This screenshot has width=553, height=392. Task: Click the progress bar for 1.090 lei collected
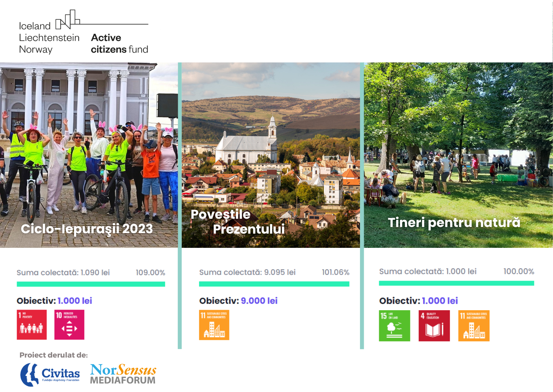click(91, 284)
